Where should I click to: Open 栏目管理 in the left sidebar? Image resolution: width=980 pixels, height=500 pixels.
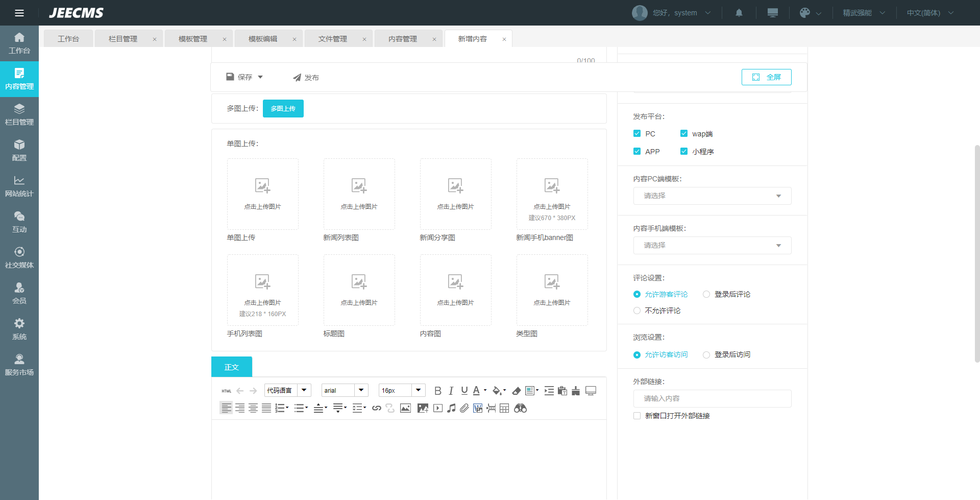[19, 115]
